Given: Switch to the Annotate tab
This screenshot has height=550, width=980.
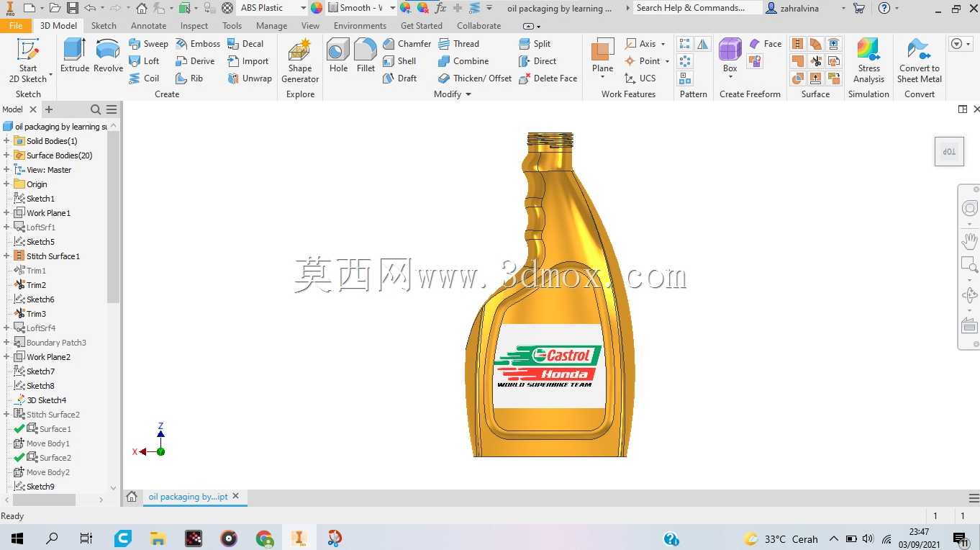Looking at the screenshot, I should point(148,26).
